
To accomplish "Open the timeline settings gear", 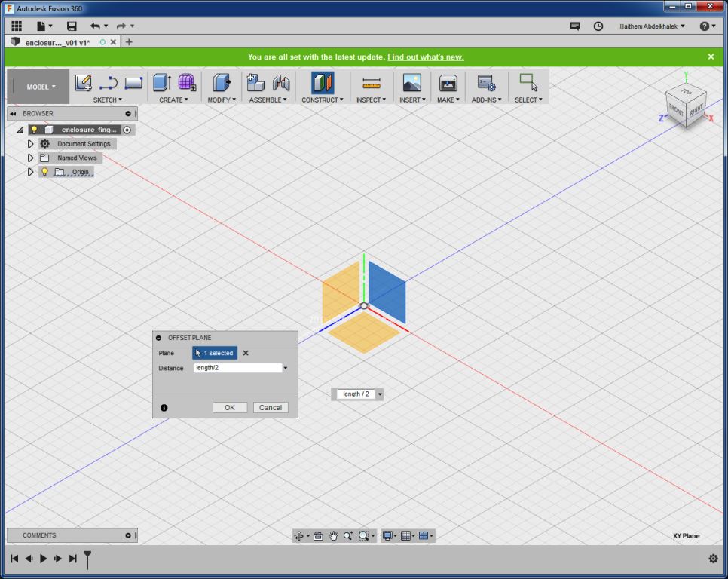I will tap(713, 559).
